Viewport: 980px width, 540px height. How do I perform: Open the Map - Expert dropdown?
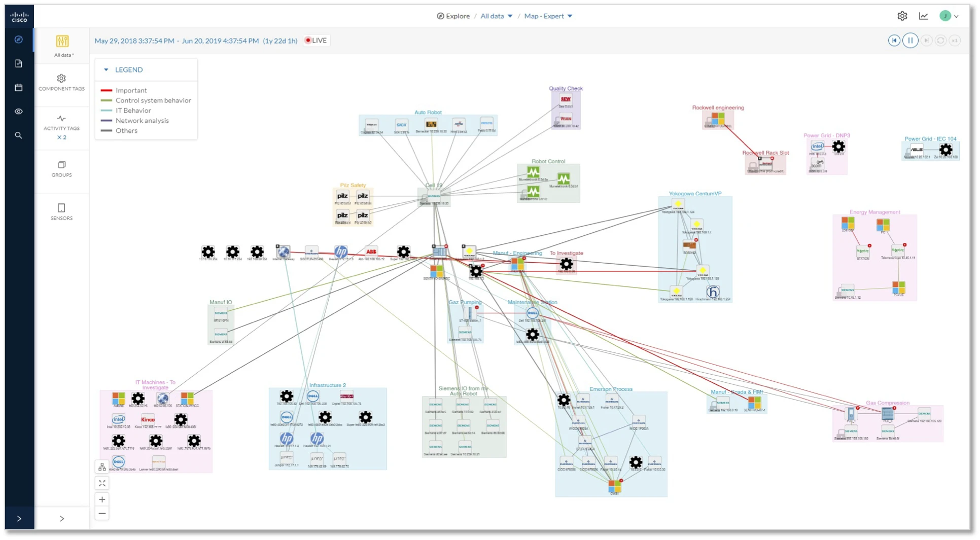[x=548, y=16]
